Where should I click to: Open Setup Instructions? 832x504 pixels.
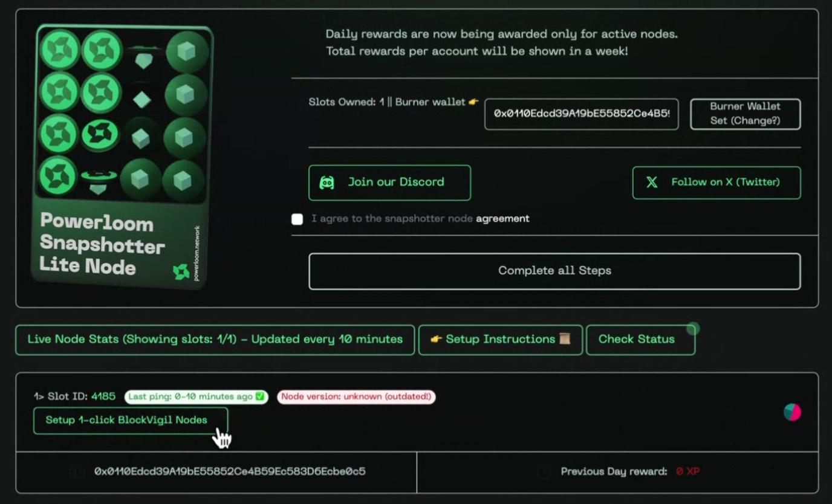[x=501, y=340]
